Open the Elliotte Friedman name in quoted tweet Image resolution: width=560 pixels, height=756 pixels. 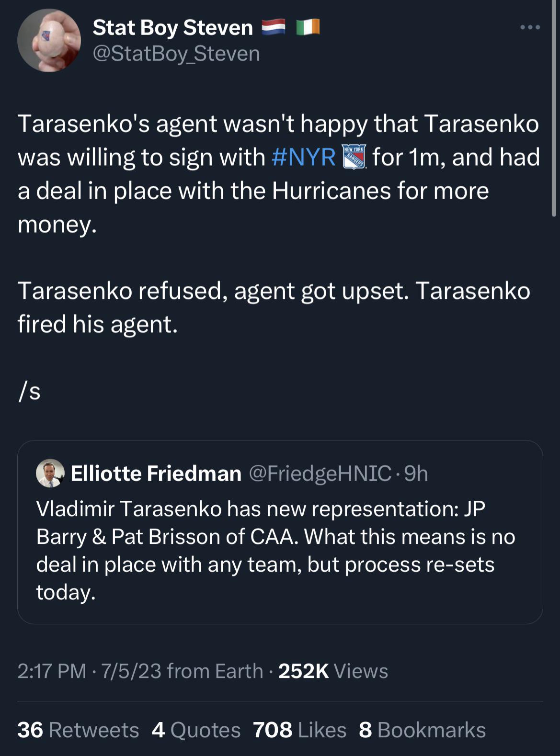[156, 474]
